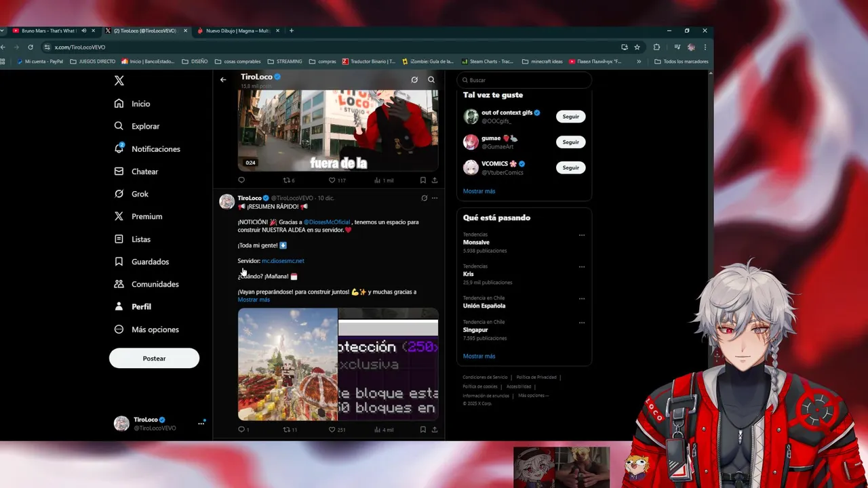This screenshot has width=868, height=488.
Task: Bookmark the RESUMEN RÁPIDO post
Action: pos(422,430)
